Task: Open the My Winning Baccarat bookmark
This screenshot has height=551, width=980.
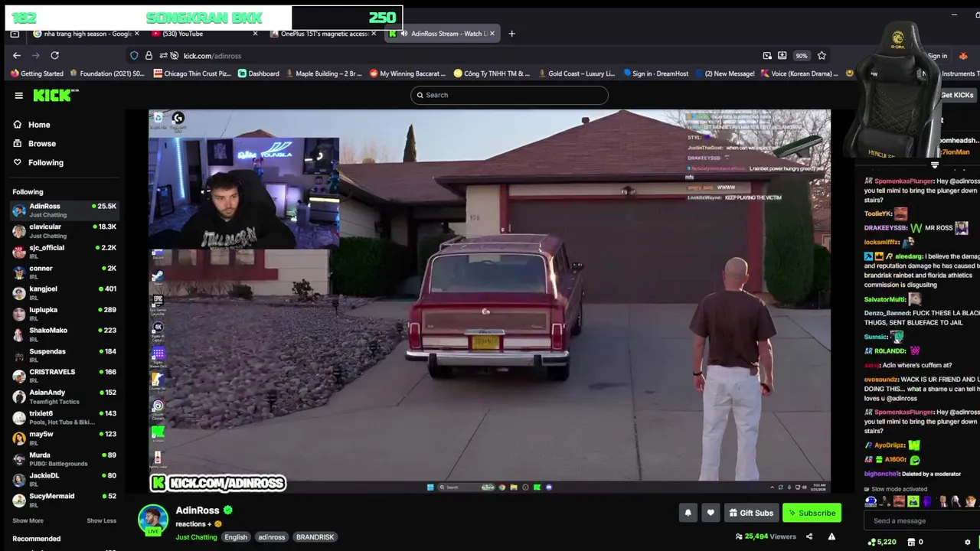Action: coord(407,73)
